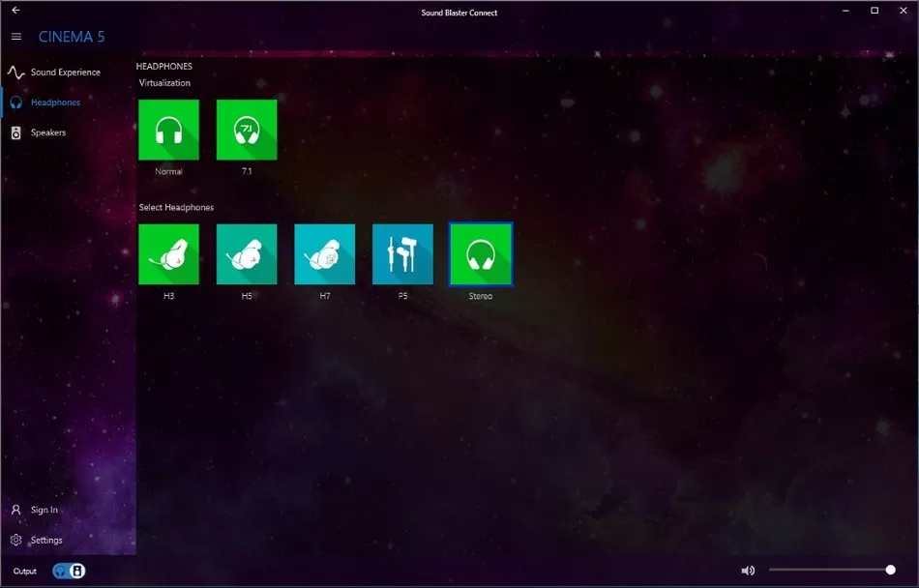Viewport: 919px width, 588px height.
Task: Maximize the Sound Blaster Connect window
Action: click(x=875, y=11)
